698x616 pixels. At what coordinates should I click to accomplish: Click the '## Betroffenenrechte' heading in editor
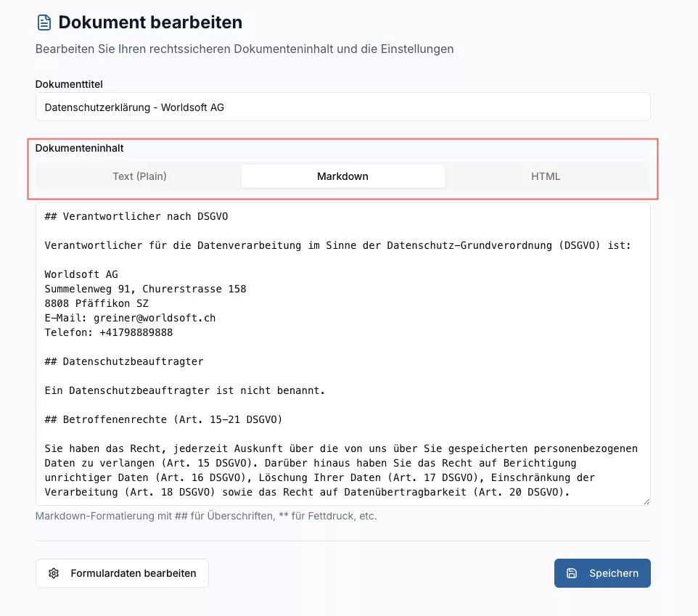[x=163, y=419]
